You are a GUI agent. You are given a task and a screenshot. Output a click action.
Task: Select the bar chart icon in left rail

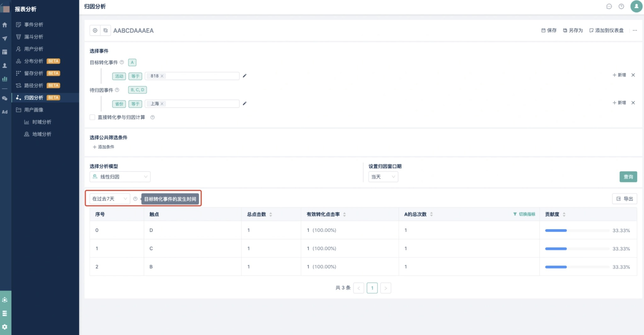pos(4,79)
